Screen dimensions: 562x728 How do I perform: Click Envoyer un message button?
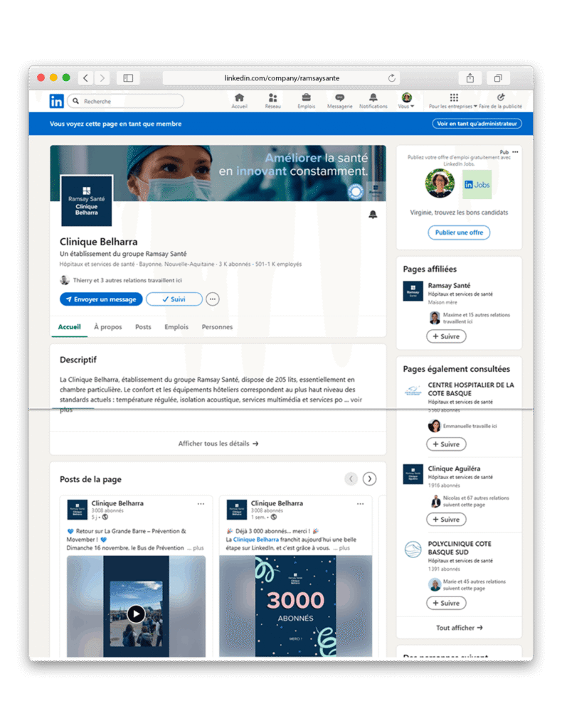[x=101, y=299]
